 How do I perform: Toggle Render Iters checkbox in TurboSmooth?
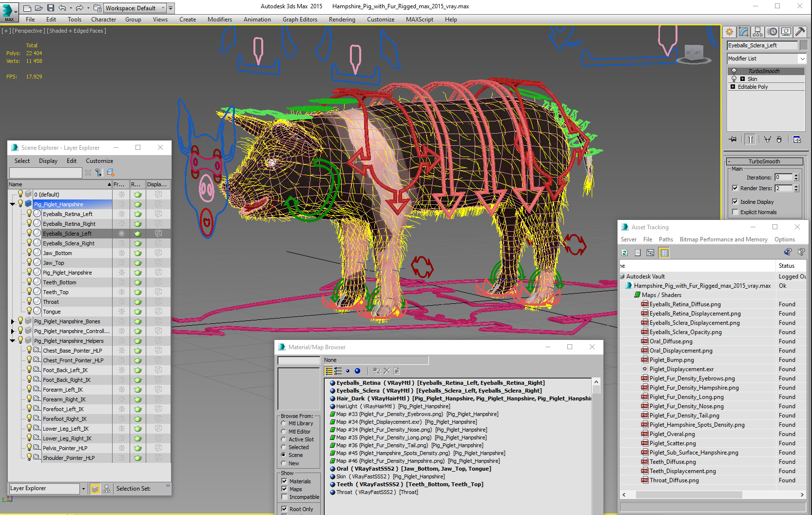(x=735, y=188)
